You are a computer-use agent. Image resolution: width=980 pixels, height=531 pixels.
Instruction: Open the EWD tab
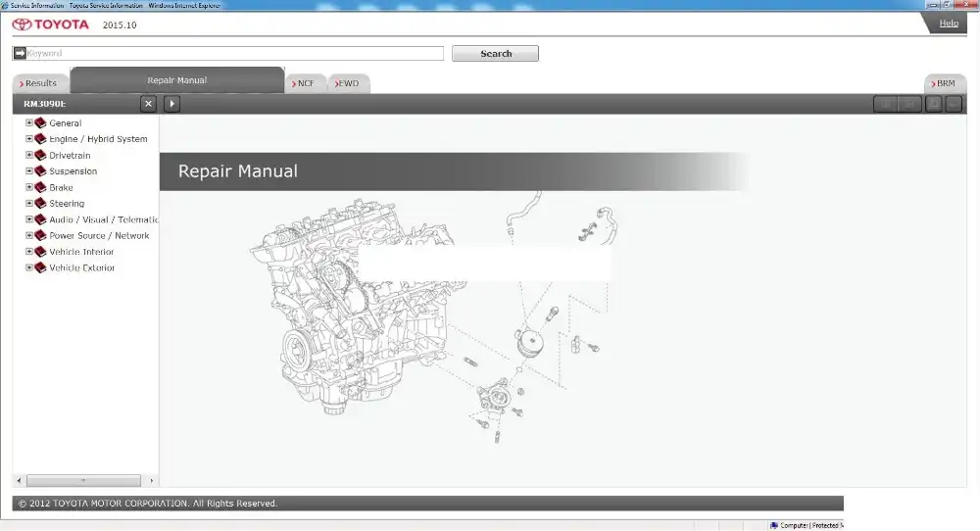(348, 83)
